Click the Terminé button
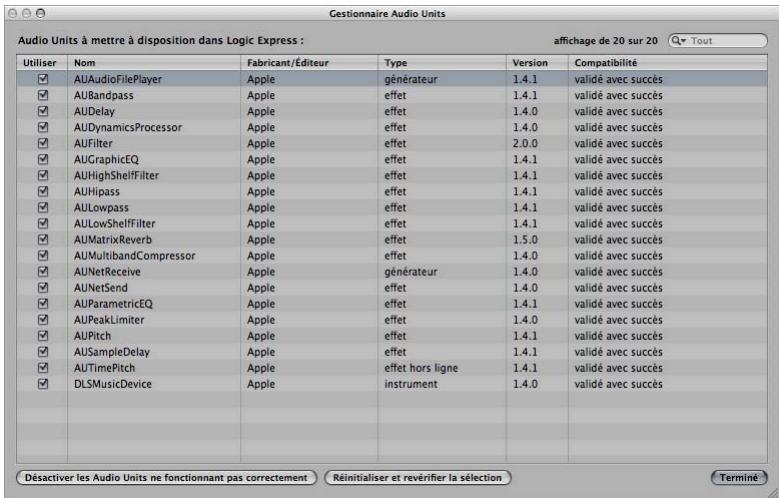 739,478
